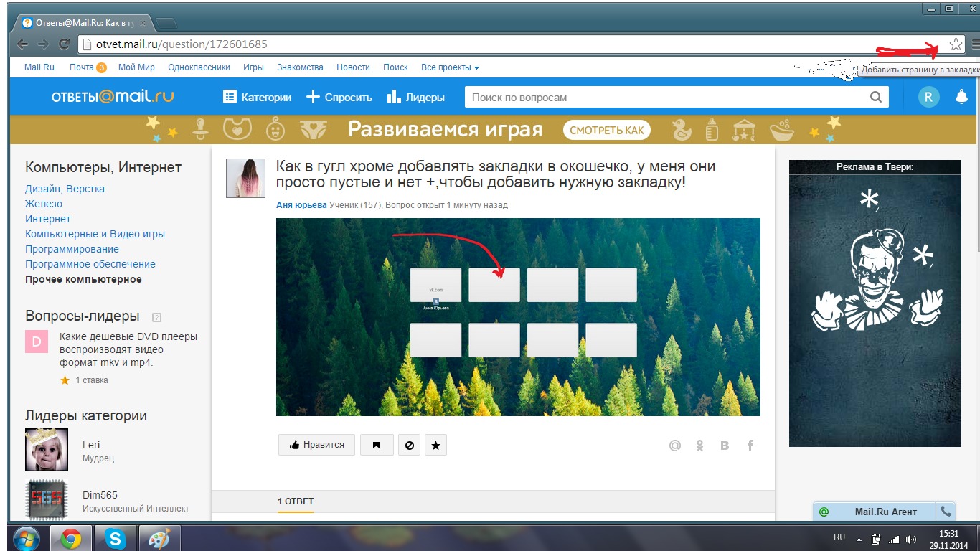Click the search magnifier icon
Screen dimensions: 980x551
876,98
